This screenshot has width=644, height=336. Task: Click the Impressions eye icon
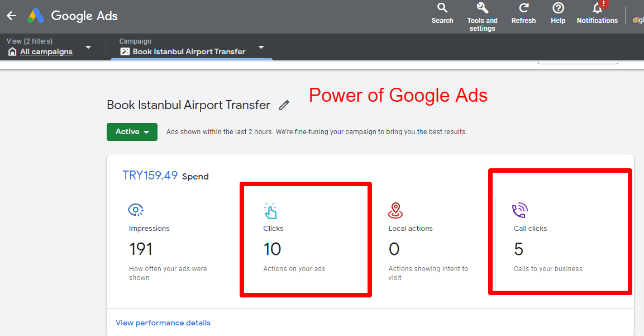tap(136, 210)
